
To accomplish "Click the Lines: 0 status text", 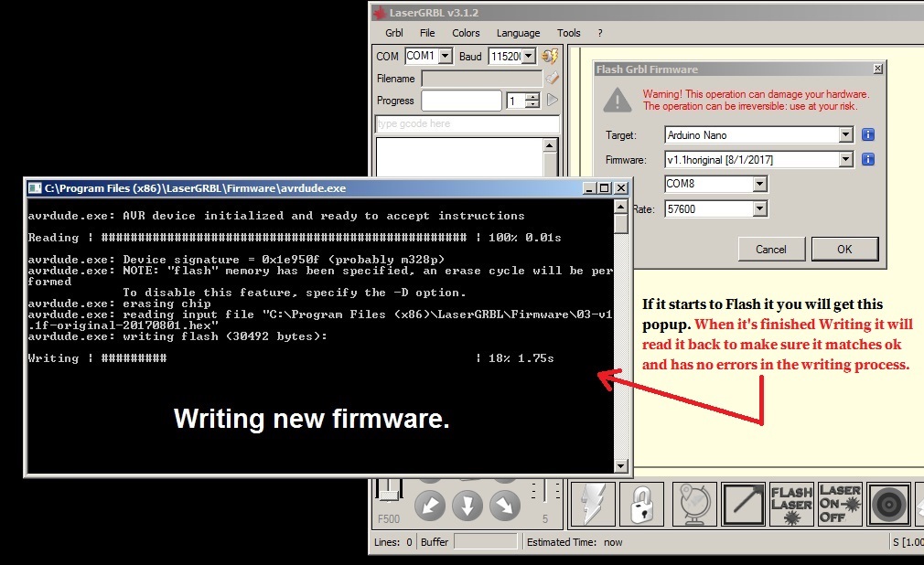I will 393,542.
